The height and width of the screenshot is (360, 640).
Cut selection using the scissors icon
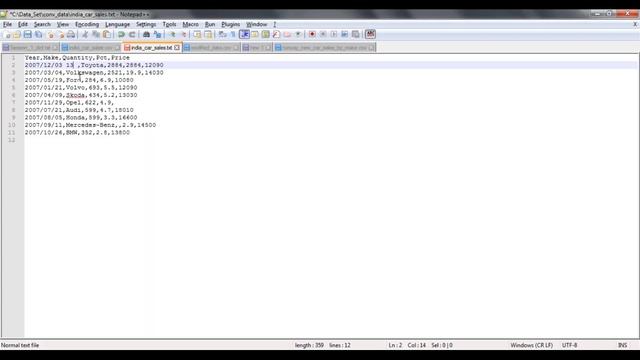tap(85, 34)
